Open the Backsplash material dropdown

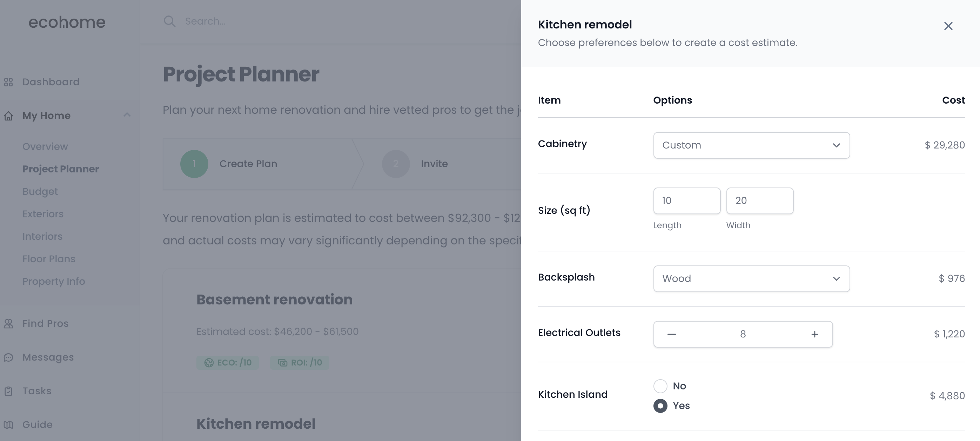click(x=751, y=278)
